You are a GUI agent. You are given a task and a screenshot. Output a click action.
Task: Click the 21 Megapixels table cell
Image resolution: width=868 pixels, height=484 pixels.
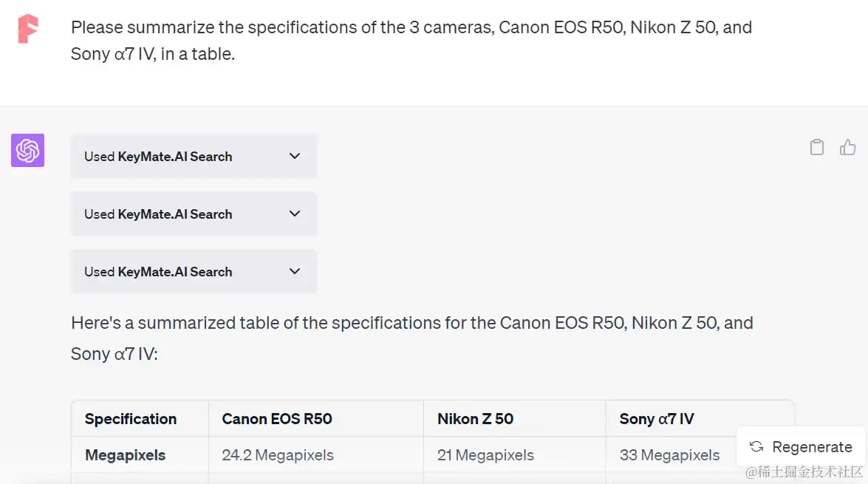coord(485,455)
